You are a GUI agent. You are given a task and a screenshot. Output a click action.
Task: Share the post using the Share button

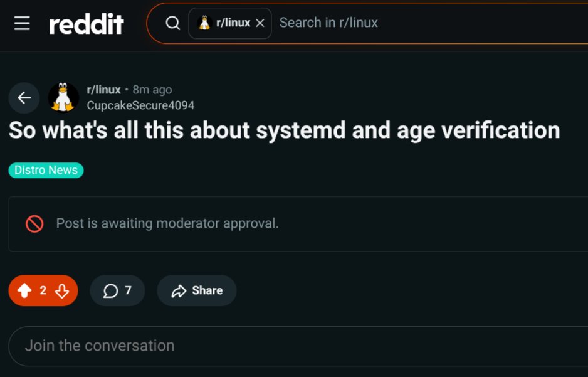(x=197, y=290)
